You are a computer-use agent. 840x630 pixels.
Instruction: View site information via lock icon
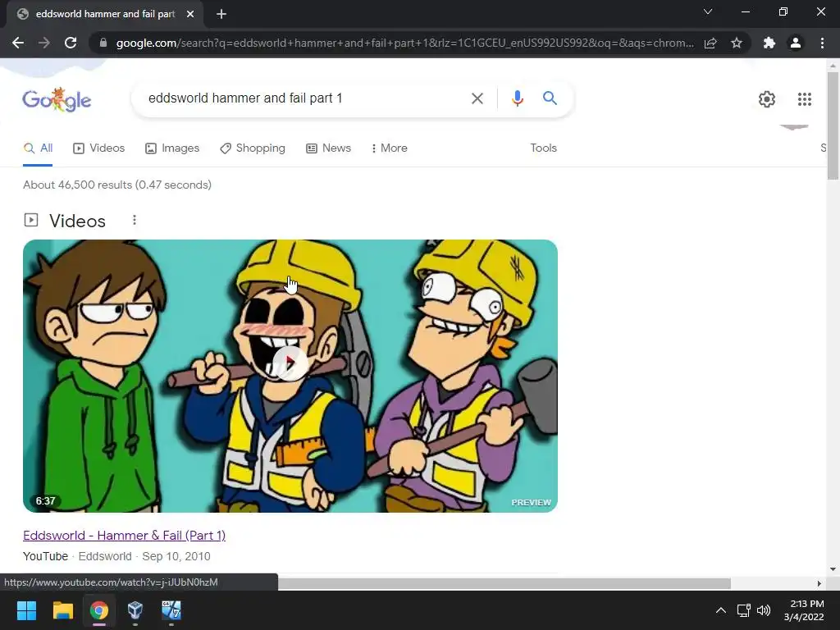point(103,43)
